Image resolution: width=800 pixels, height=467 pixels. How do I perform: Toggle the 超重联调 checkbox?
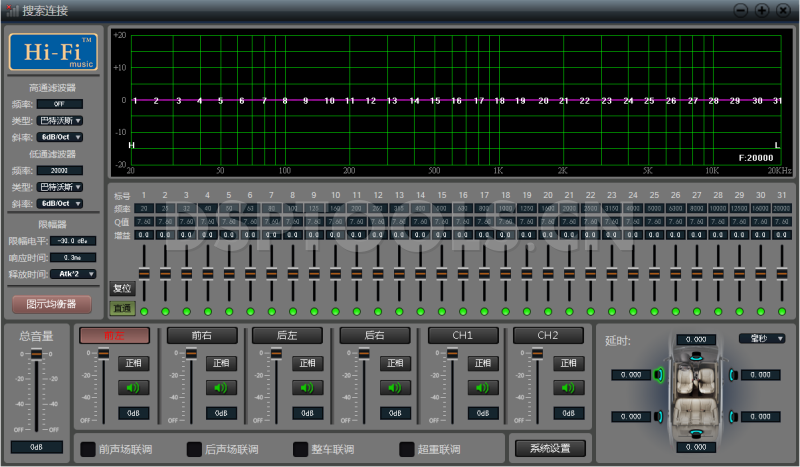[407, 449]
